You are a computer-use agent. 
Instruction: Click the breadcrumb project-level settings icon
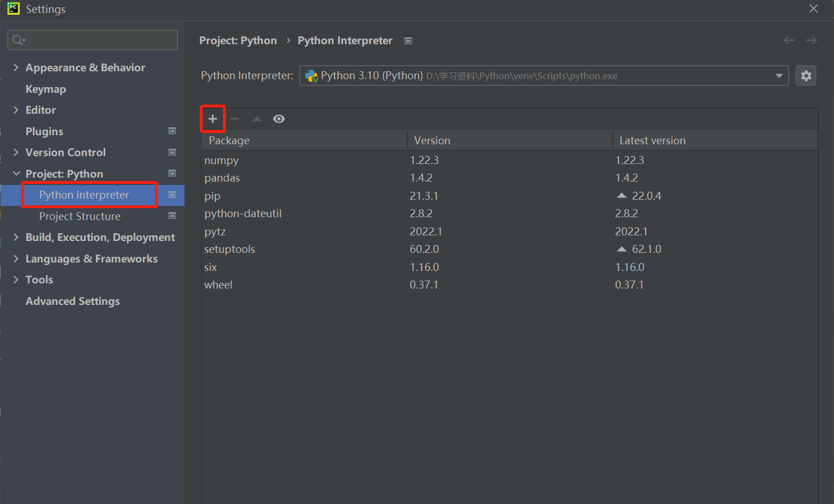pos(409,41)
